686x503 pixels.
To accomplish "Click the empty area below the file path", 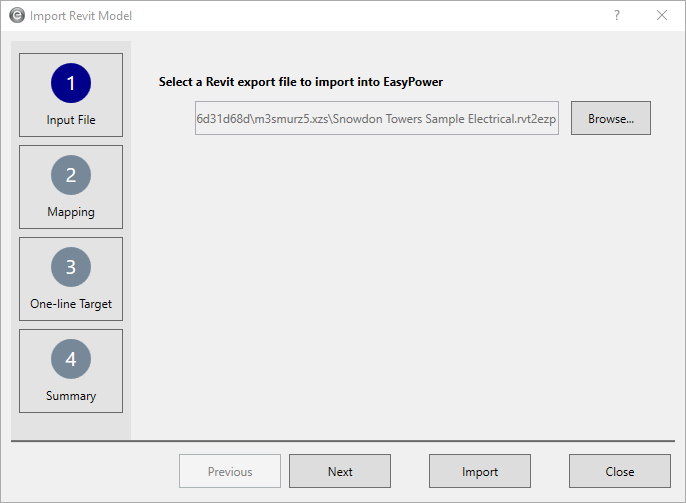I will [x=400, y=280].
